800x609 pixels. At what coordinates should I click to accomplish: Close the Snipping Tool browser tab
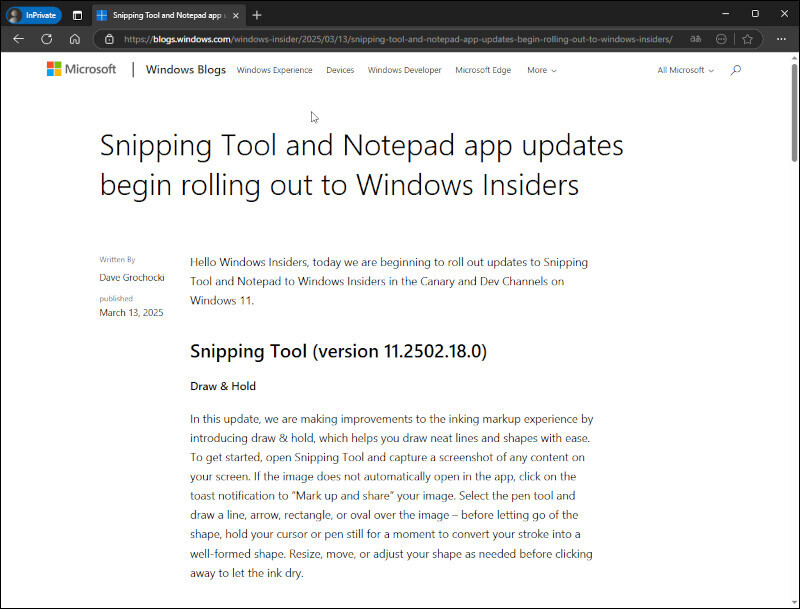click(236, 15)
